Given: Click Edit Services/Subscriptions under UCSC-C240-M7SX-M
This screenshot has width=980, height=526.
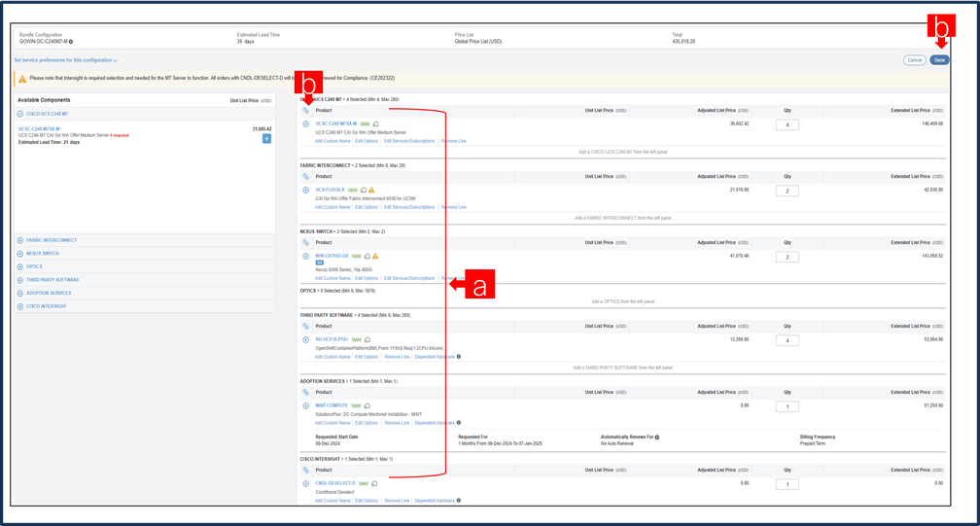Looking at the screenshot, I should coord(409,141).
